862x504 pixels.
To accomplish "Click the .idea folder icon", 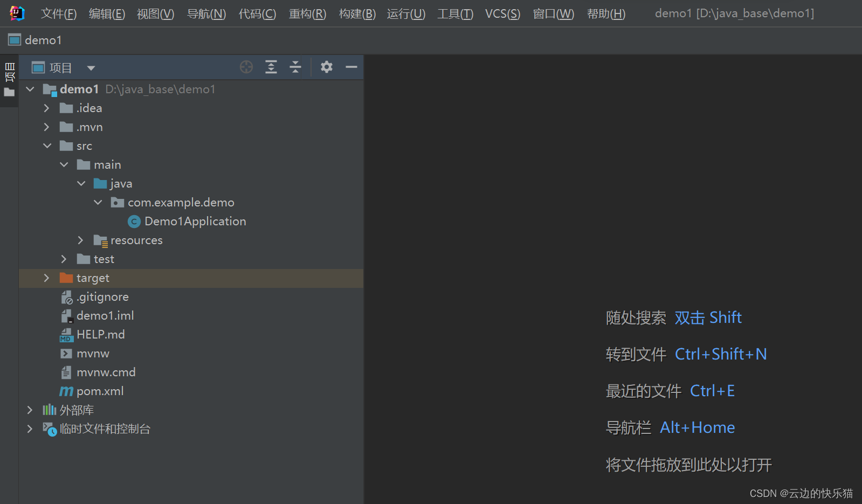I will click(66, 108).
